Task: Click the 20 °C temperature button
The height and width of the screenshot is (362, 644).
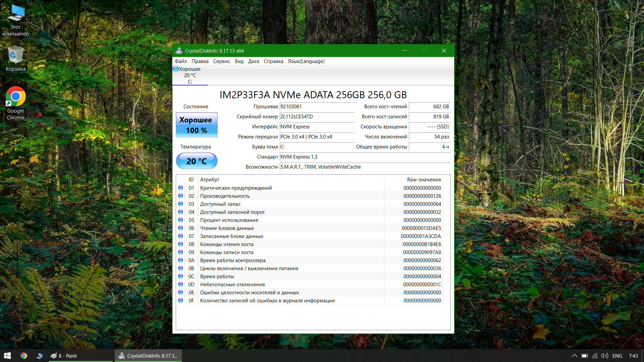Action: [x=197, y=161]
